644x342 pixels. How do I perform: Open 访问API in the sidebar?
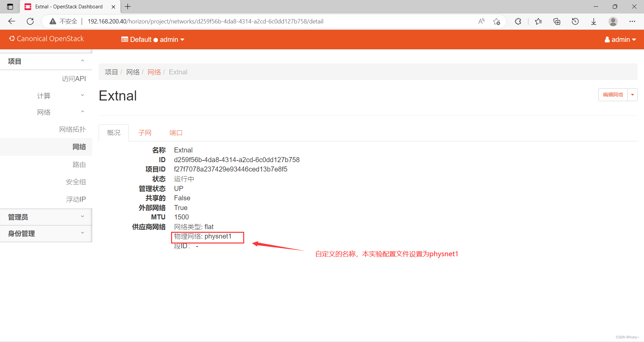(x=74, y=79)
